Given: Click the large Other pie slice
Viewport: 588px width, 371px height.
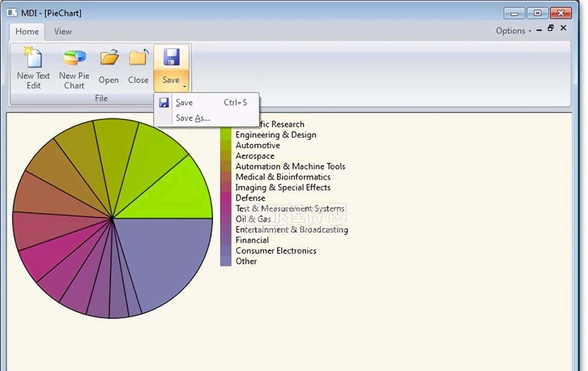Looking at the screenshot, I should point(165,258).
